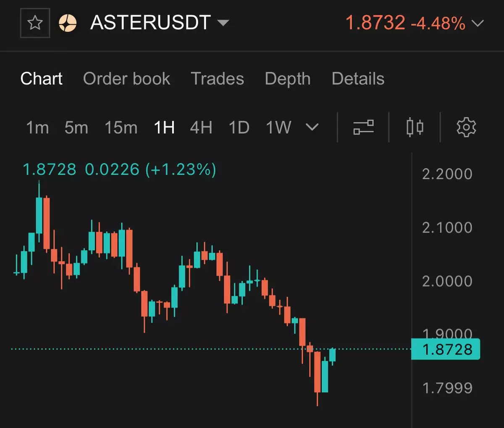Screen dimensions: 504x428
Task: Add ASTERUSDT to favorites with star
Action: tap(35, 23)
